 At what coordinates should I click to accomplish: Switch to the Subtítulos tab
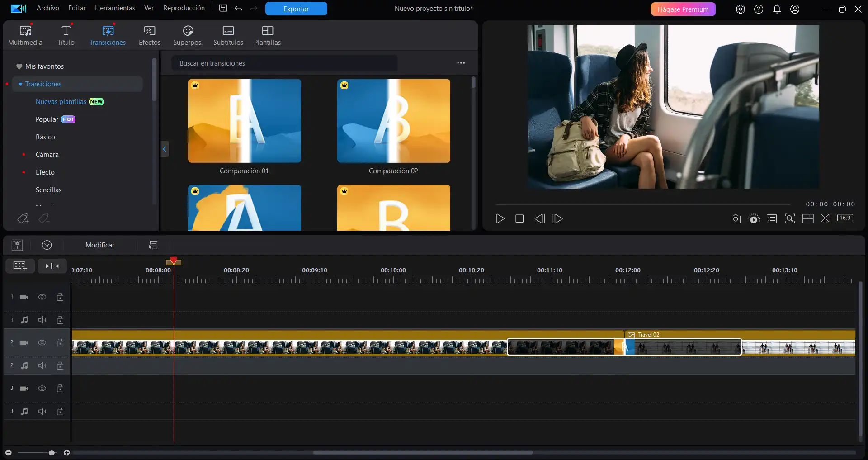(x=228, y=35)
